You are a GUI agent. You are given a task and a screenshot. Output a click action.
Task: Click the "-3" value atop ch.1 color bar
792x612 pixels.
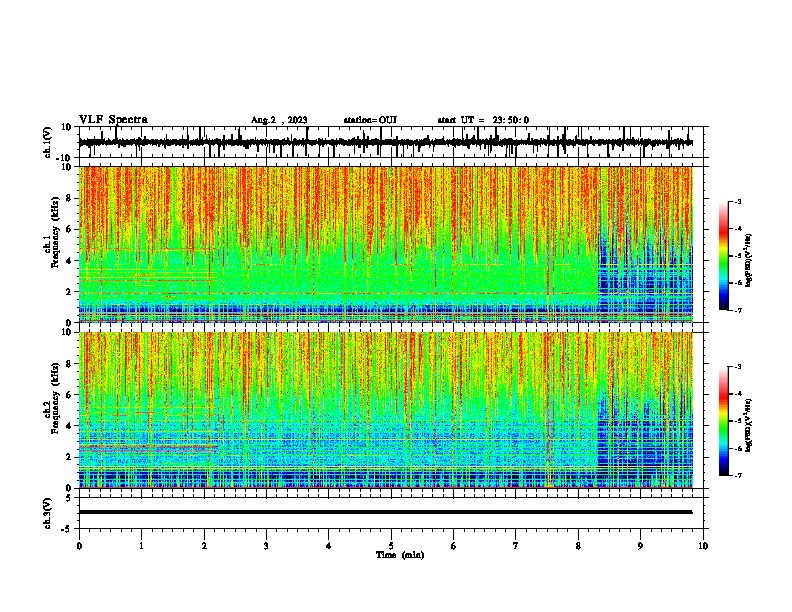click(x=737, y=201)
